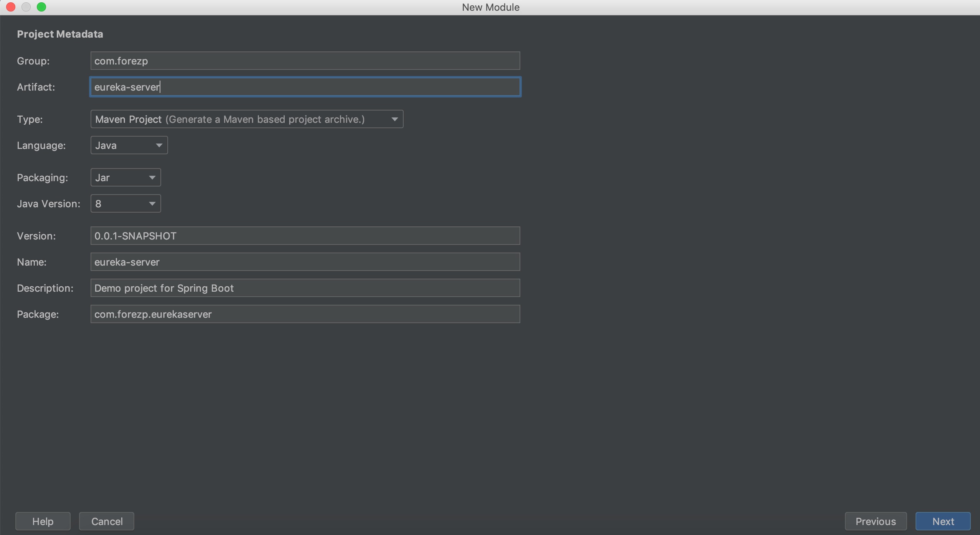This screenshot has width=980, height=535.
Task: Proceed with the Next button
Action: 943,521
